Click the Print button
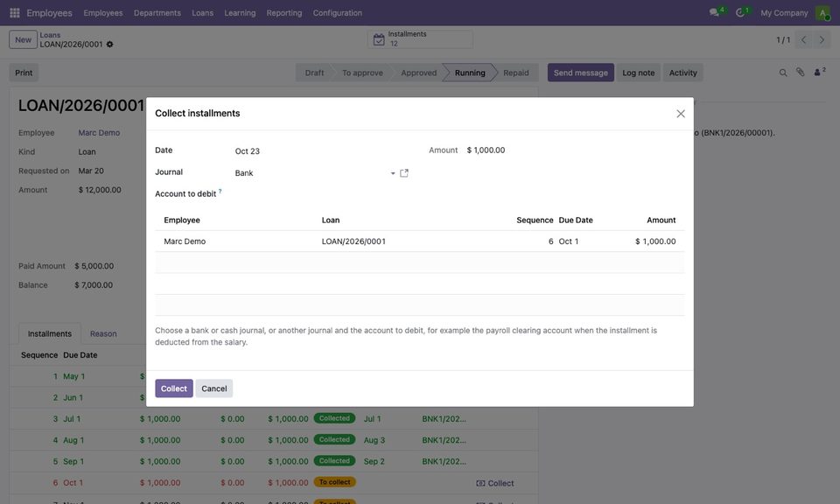 point(24,73)
